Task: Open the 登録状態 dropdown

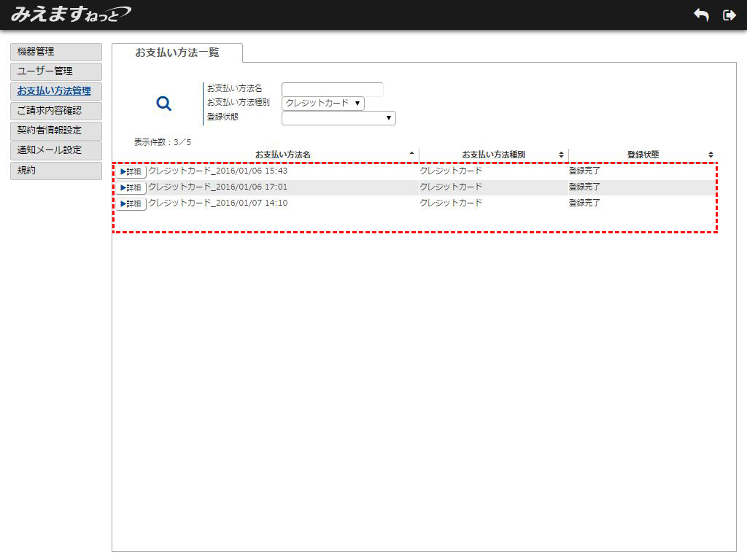Action: 338,118
